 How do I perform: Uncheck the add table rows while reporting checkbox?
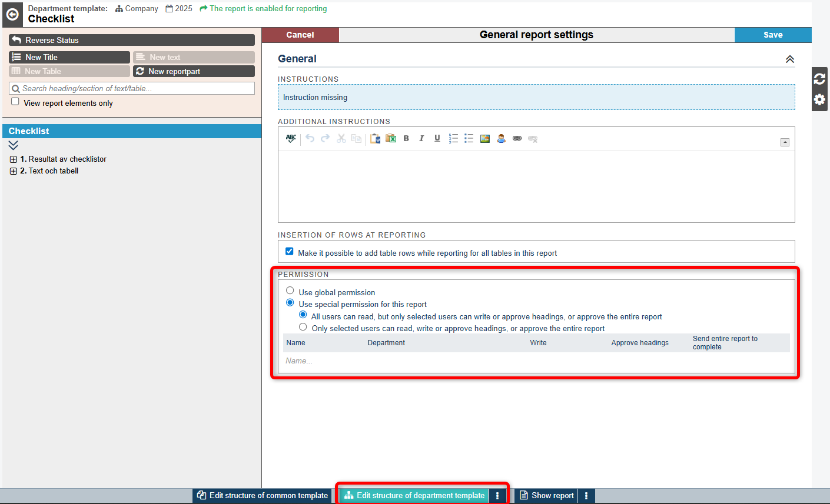[290, 252]
